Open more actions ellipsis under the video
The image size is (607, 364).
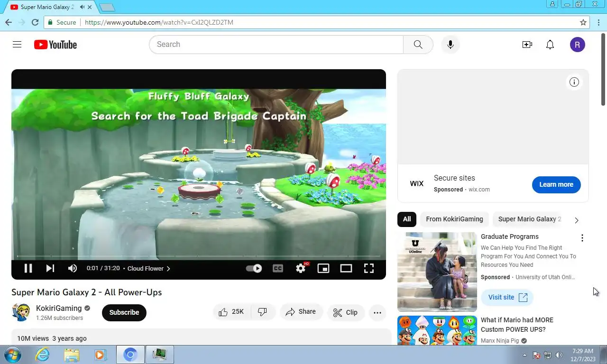point(377,312)
